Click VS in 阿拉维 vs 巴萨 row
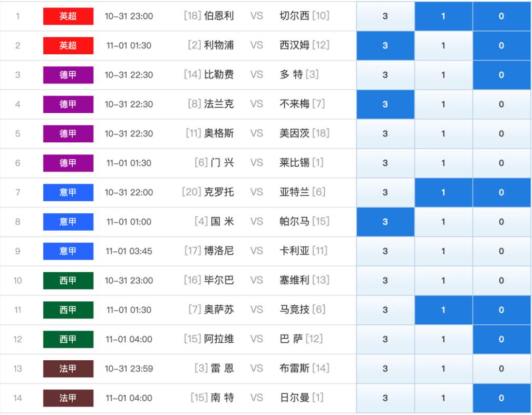Image resolution: width=532 pixels, height=415 pixels. tap(257, 339)
